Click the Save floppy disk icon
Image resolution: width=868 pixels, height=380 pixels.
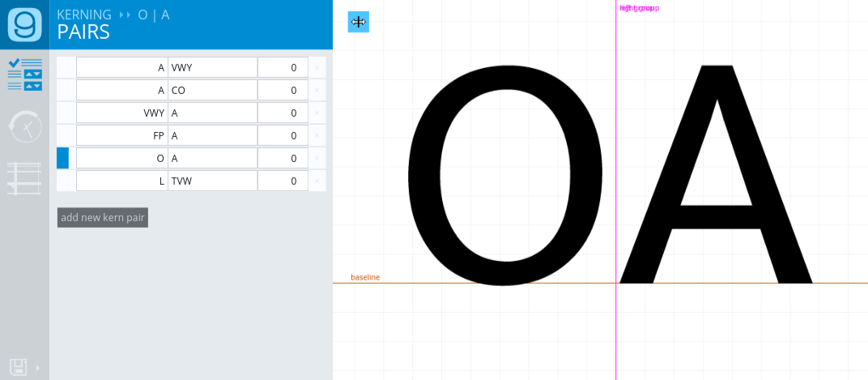tap(18, 367)
